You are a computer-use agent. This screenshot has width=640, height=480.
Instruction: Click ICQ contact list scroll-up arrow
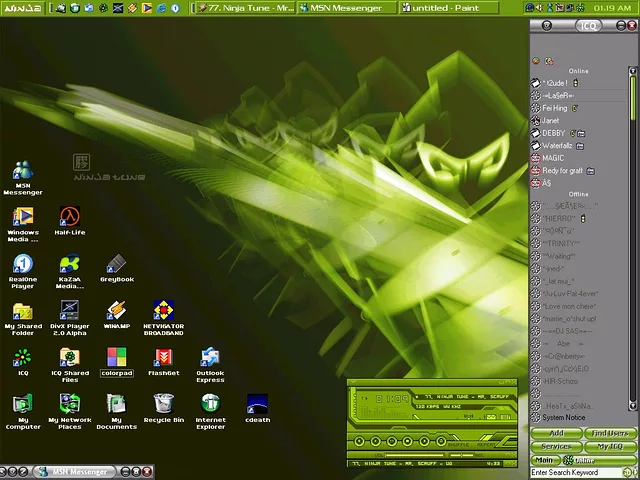point(633,71)
